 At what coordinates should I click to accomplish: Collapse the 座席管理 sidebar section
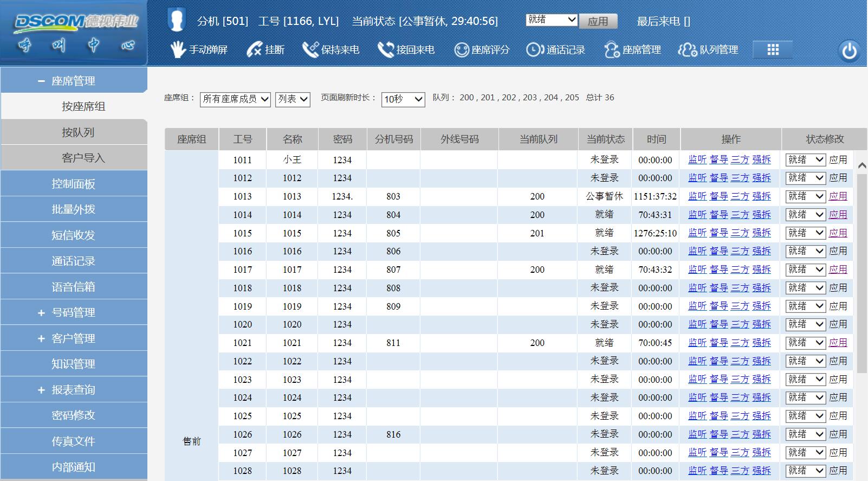click(x=41, y=81)
